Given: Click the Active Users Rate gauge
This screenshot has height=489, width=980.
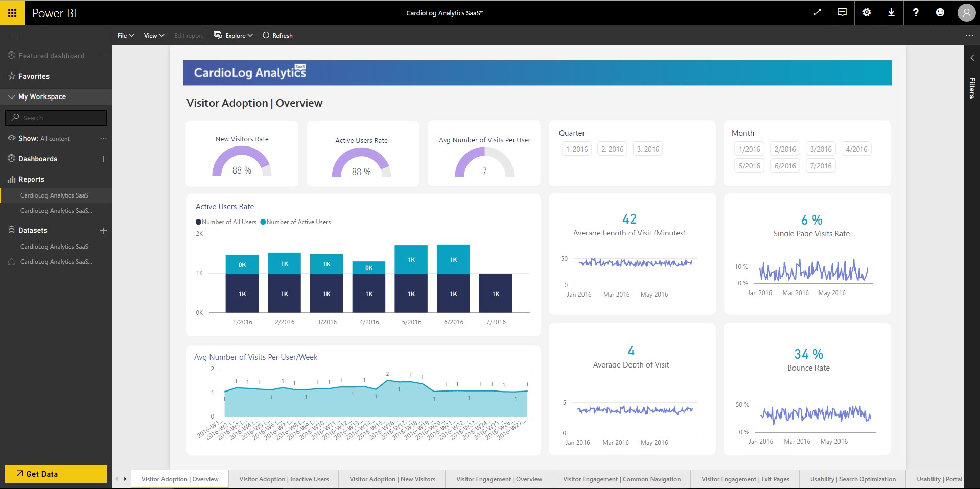Looking at the screenshot, I should [x=361, y=163].
